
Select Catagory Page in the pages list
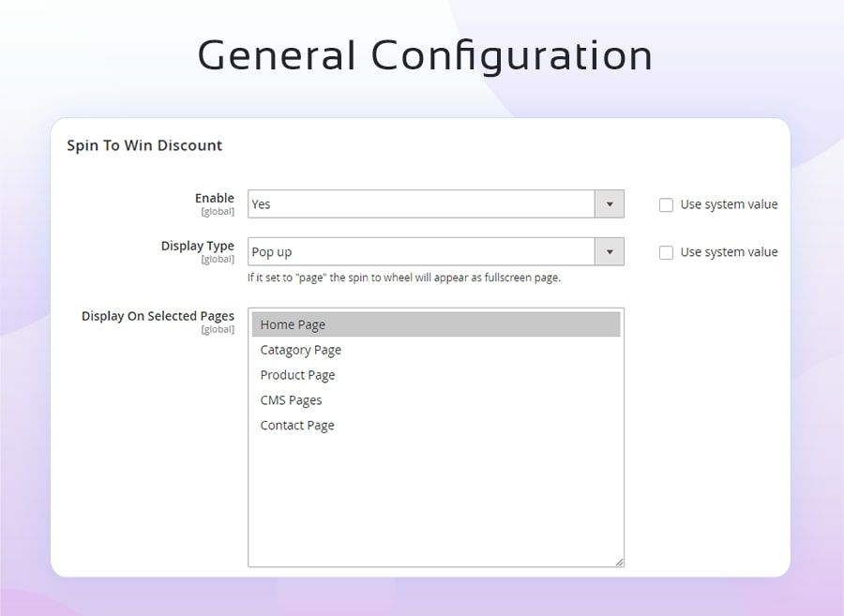click(x=436, y=350)
